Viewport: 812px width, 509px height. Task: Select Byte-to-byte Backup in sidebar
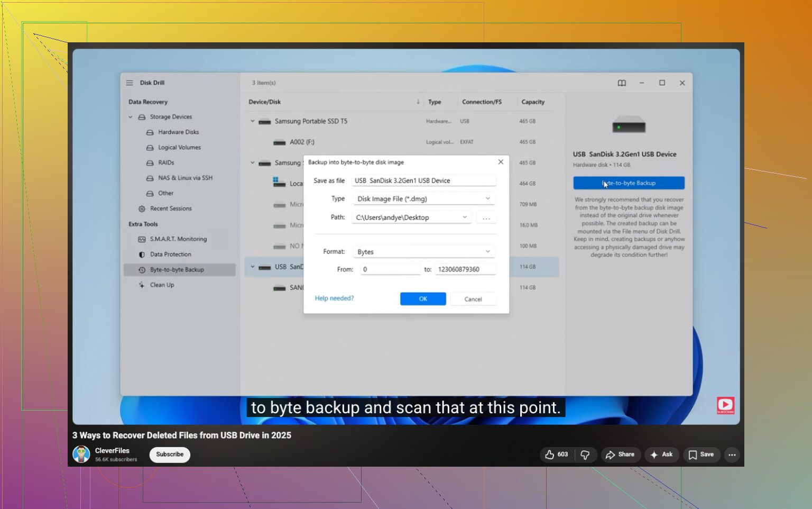point(180,270)
